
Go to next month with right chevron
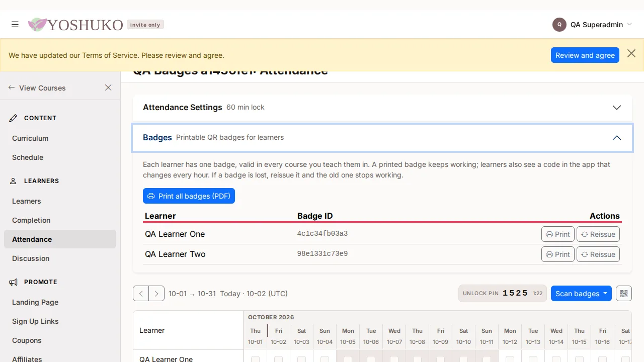tap(156, 293)
